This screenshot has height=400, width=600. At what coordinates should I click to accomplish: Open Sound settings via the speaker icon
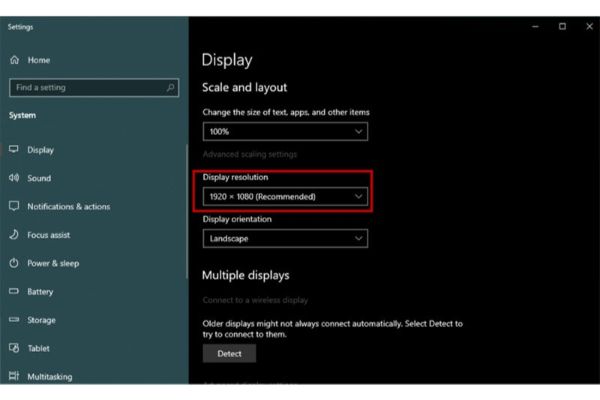[x=14, y=178]
